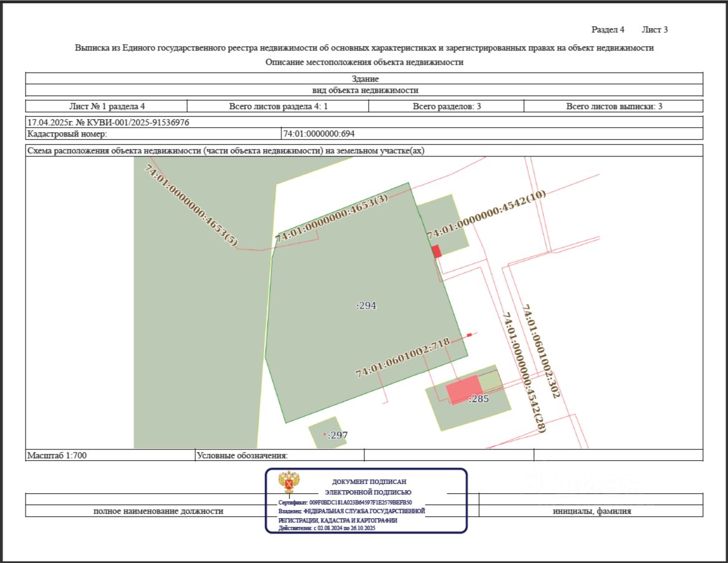
Task: Click the "вид объекта недвижимости" row
Action: pos(364,90)
